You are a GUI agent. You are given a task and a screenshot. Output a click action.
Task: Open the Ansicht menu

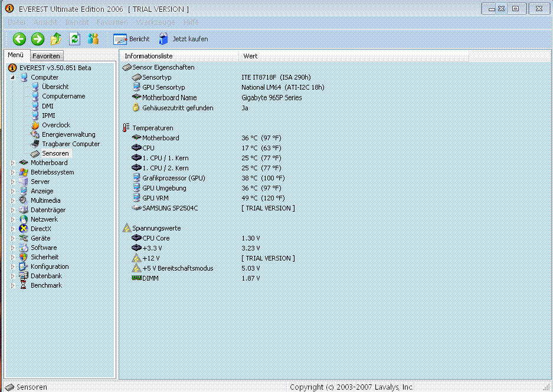click(x=45, y=22)
